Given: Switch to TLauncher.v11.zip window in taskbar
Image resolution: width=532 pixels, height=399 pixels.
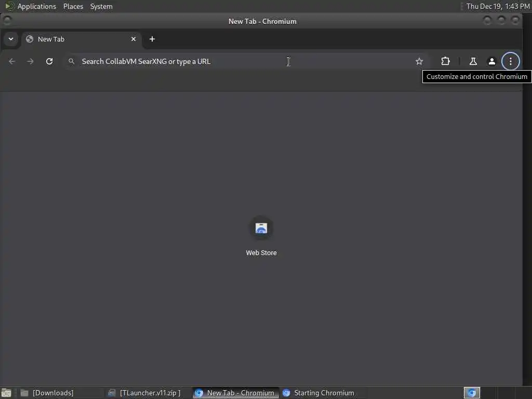Looking at the screenshot, I should (x=148, y=393).
